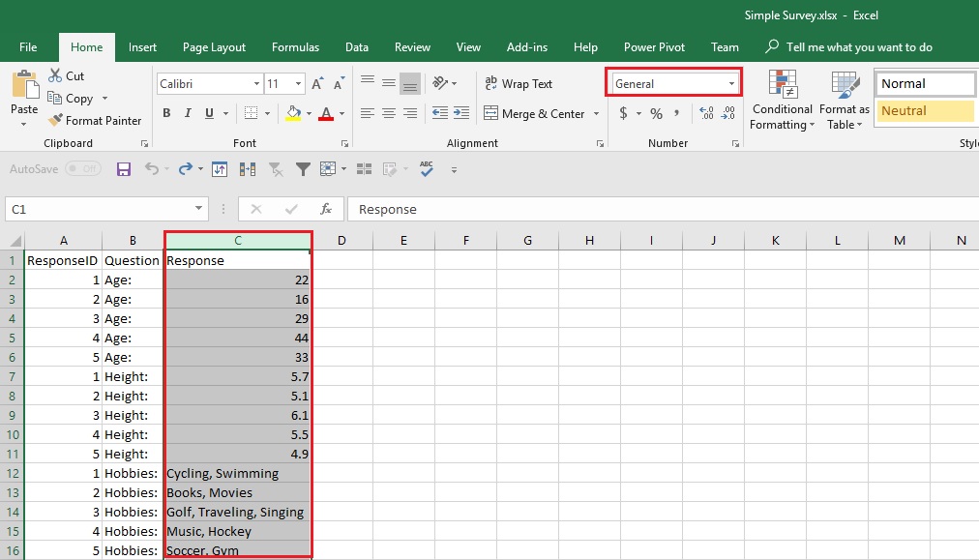This screenshot has width=979, height=560.
Task: Align cell text to the right
Action: 409,113
